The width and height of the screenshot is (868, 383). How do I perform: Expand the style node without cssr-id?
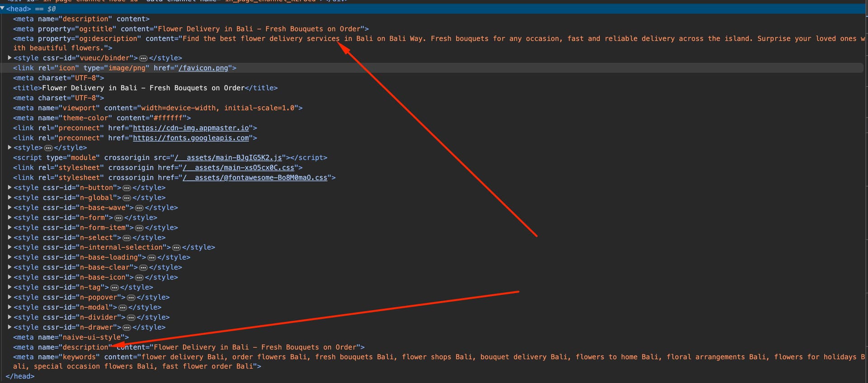tap(9, 147)
